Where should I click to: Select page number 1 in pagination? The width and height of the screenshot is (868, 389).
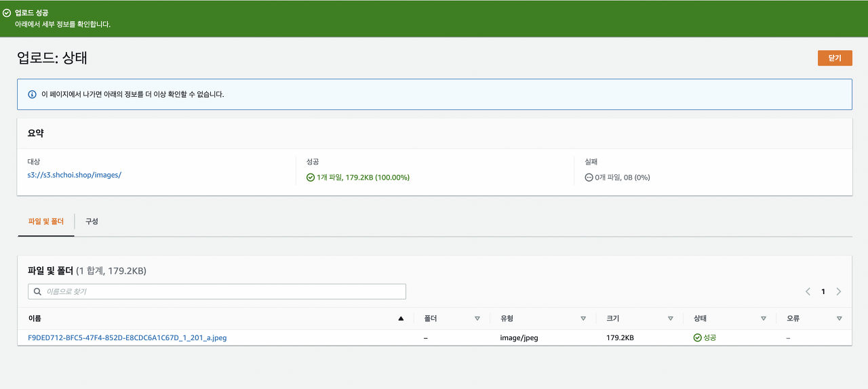coord(823,291)
